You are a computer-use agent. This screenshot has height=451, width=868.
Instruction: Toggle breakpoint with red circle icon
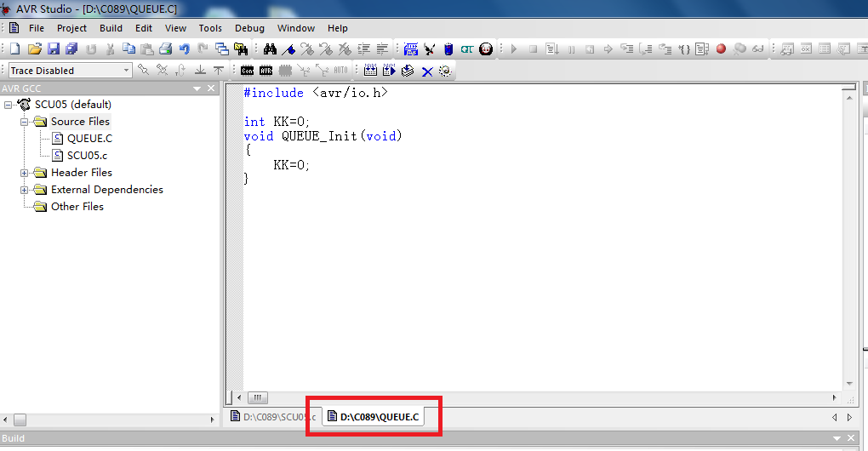click(721, 49)
